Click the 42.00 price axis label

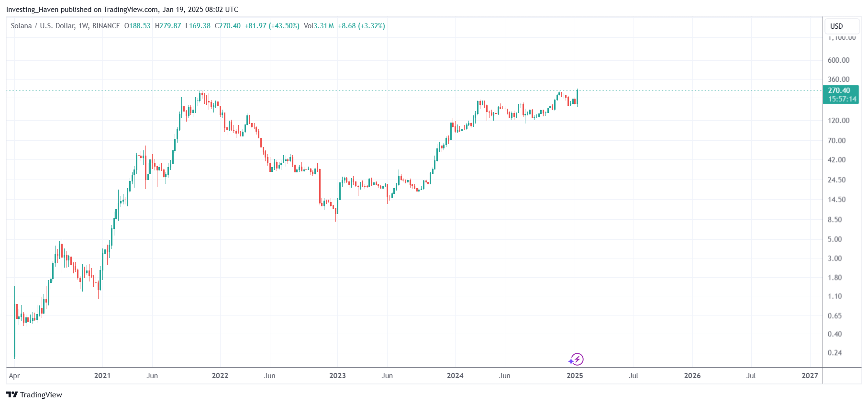point(836,160)
